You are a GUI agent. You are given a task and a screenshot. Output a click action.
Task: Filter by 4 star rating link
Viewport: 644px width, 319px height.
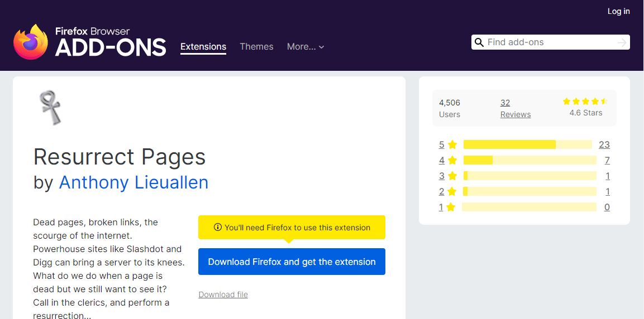tap(448, 160)
